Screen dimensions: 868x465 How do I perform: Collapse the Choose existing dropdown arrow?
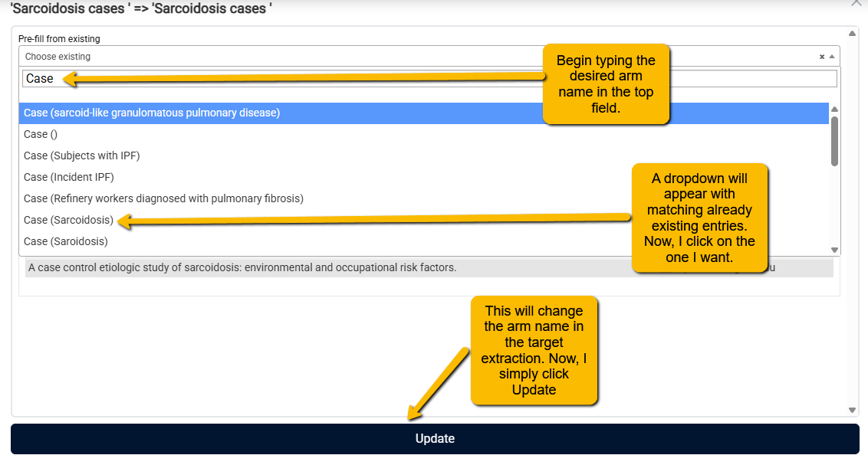[x=831, y=57]
